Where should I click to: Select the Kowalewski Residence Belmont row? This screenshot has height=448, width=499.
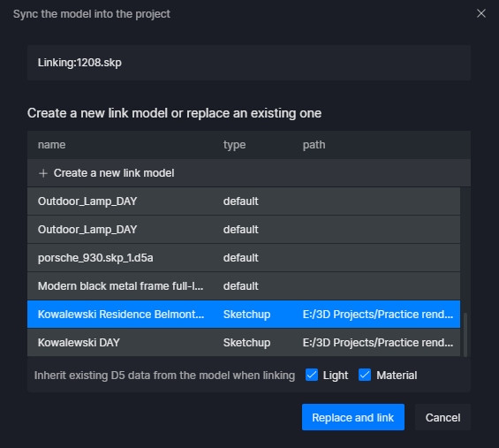(244, 315)
